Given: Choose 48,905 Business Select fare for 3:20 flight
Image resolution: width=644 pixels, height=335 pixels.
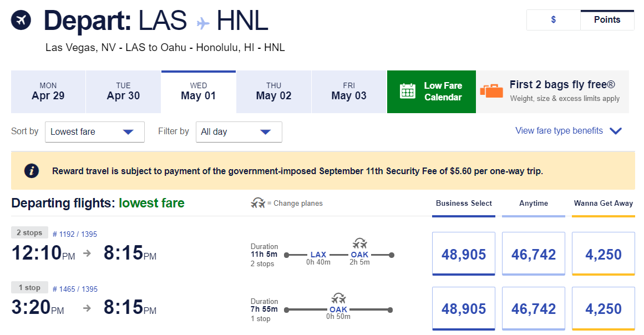Looking at the screenshot, I should [463, 308].
